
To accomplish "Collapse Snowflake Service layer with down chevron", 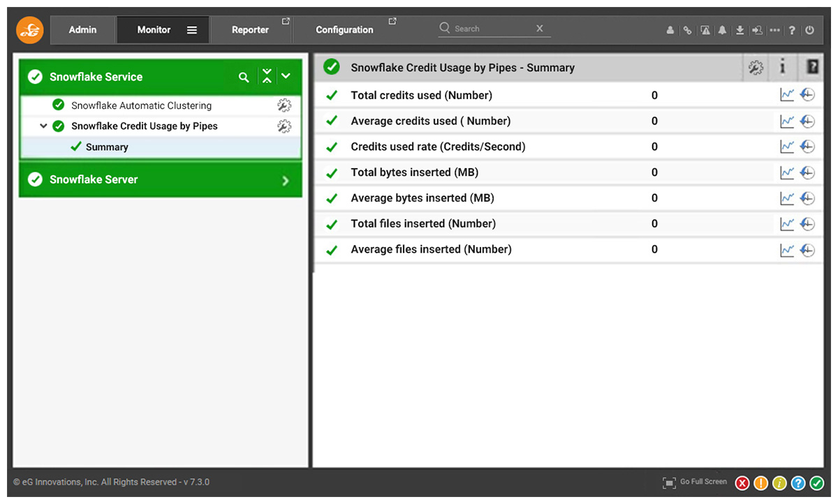I will pyautogui.click(x=286, y=77).
